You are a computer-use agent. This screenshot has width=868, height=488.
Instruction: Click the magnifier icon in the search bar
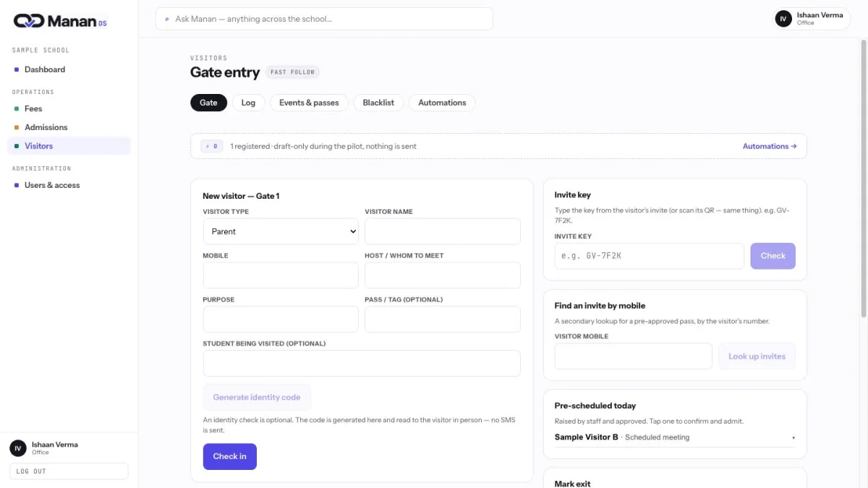tap(167, 19)
